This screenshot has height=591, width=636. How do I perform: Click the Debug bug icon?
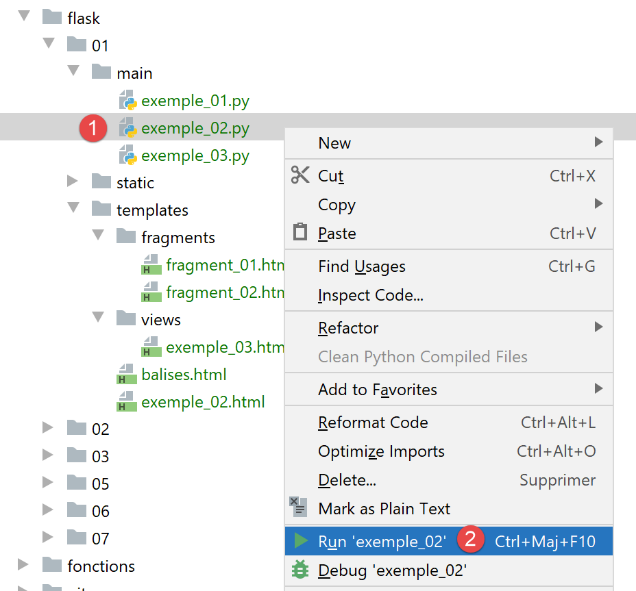[300, 571]
